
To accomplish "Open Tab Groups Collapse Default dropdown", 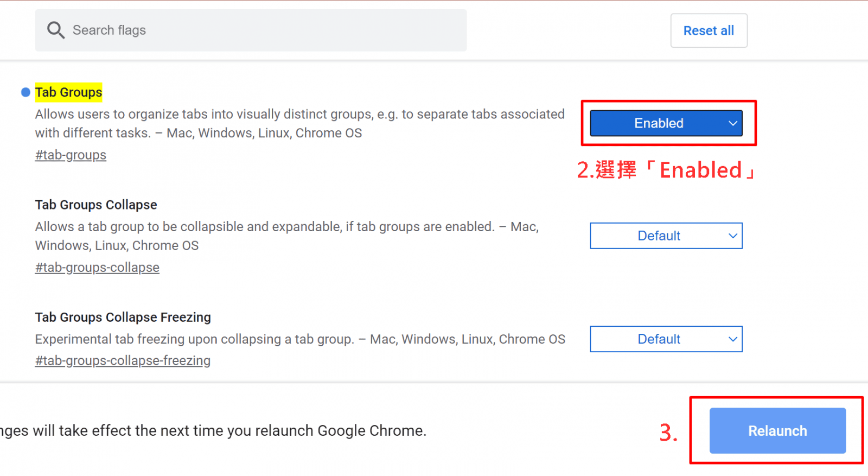I will coord(666,236).
